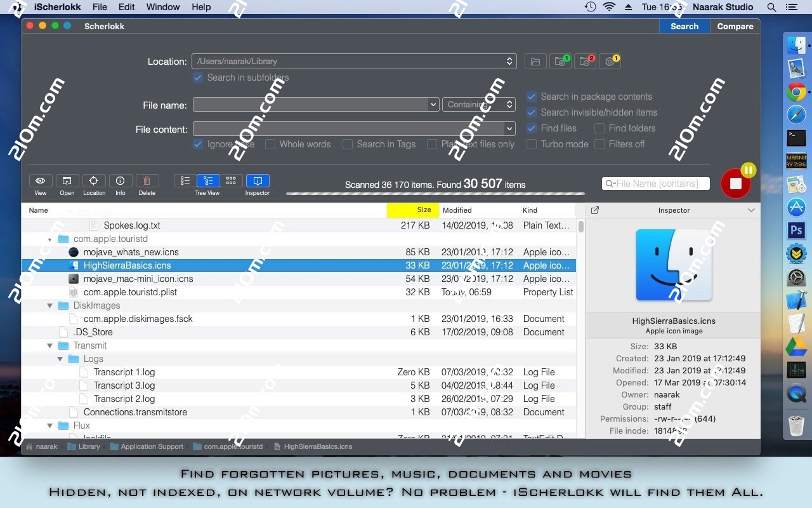
Task: Open the Edit menu
Action: click(x=127, y=7)
